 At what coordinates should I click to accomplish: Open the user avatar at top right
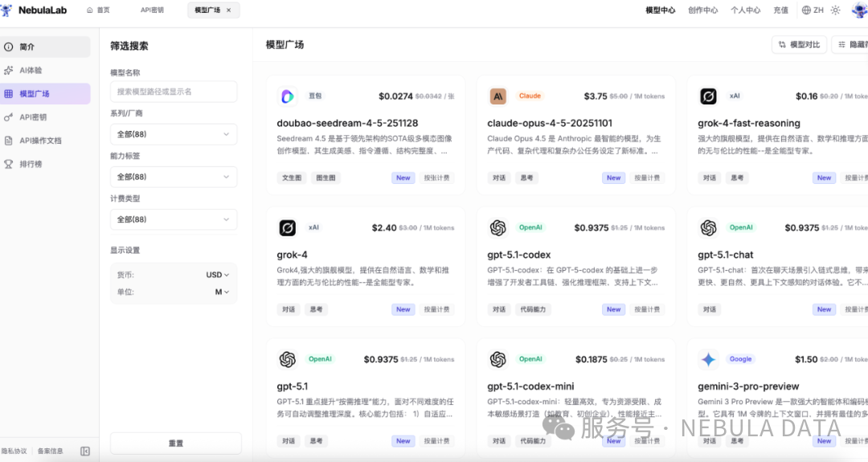tap(860, 10)
